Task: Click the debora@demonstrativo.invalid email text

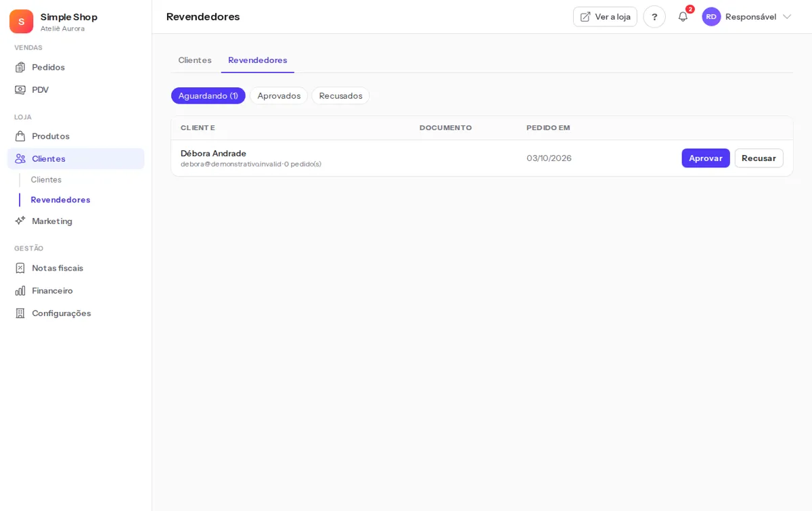Action: (231, 164)
